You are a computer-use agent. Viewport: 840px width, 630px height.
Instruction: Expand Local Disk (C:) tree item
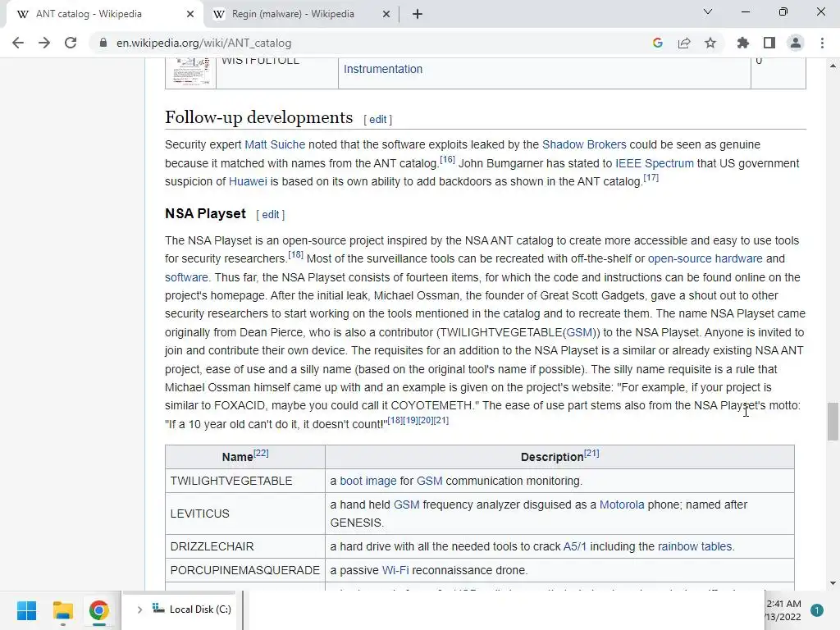click(x=139, y=609)
